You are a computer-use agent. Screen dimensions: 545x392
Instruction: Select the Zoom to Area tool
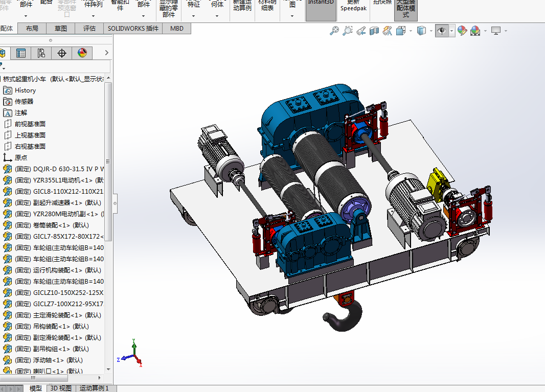click(348, 31)
